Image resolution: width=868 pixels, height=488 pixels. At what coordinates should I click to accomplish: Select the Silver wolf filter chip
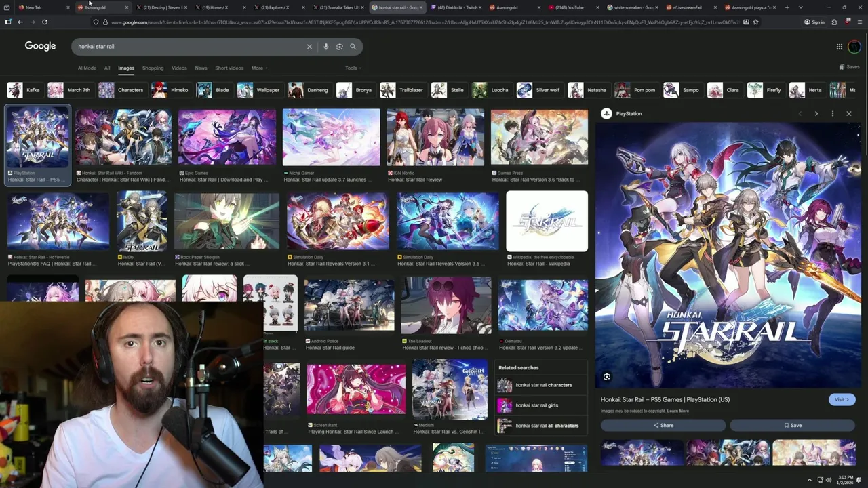coord(538,90)
